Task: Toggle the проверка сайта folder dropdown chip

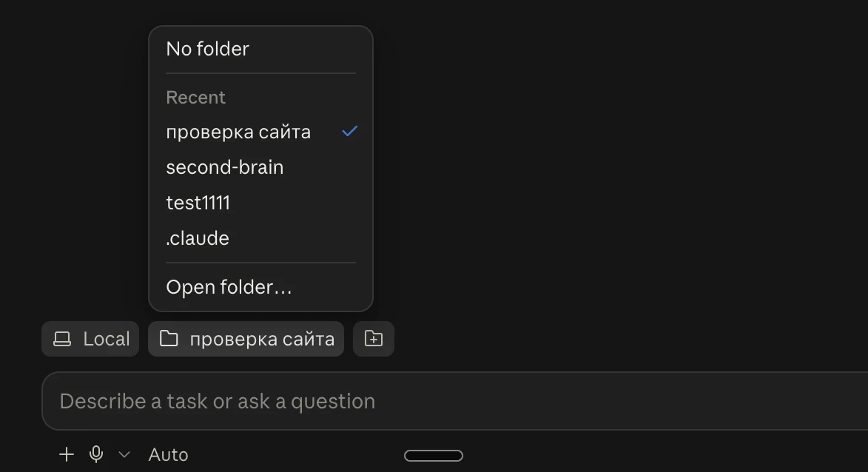Action: pyautogui.click(x=246, y=339)
